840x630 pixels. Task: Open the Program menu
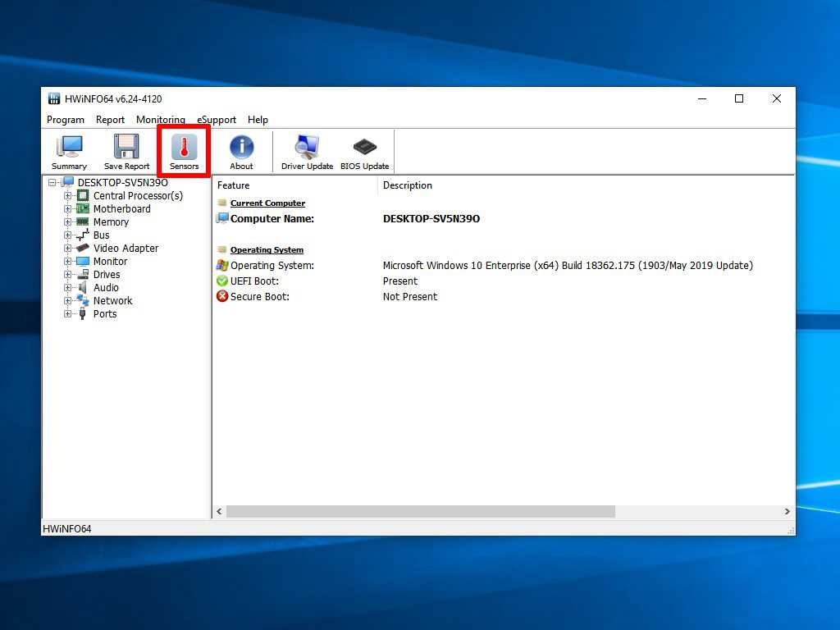(66, 120)
